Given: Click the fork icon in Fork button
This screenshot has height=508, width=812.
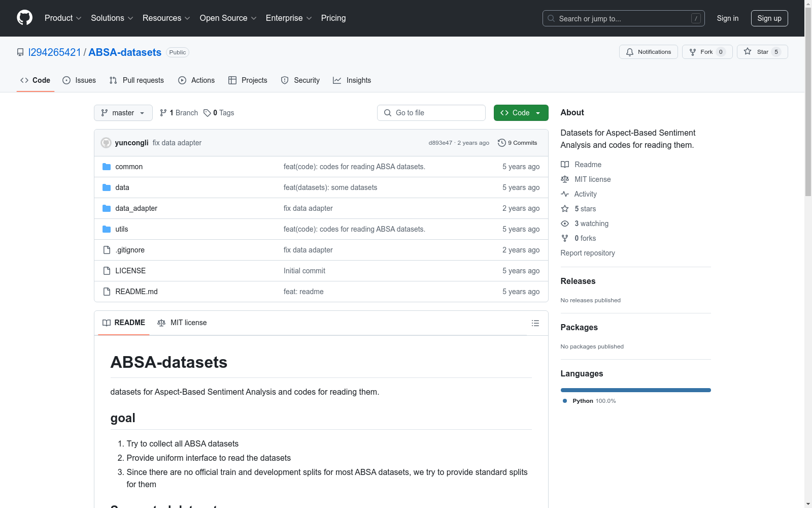Looking at the screenshot, I should point(693,52).
